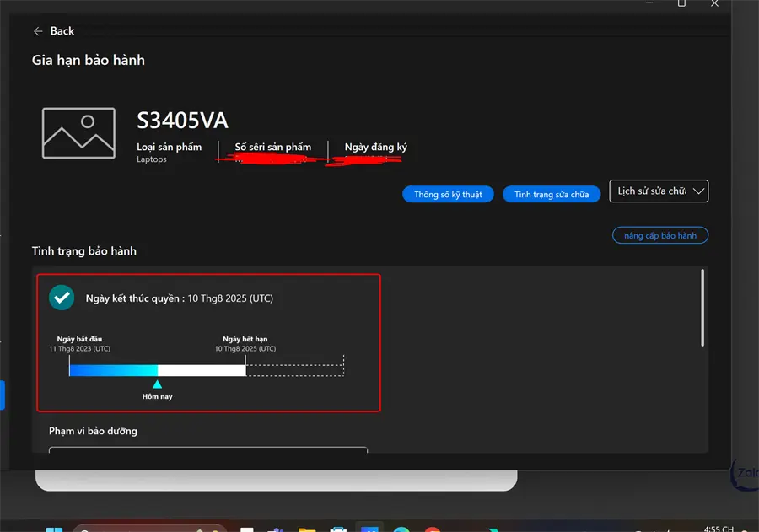Screen dimensions: 759x532
Task: Click the Back arrow icon
Action: [38, 31]
